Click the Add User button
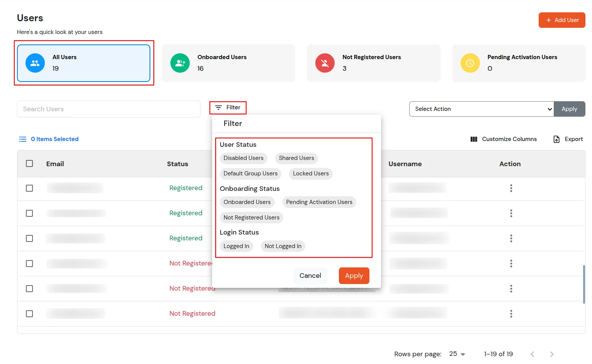Screen dimensions: 592x364 [561, 20]
